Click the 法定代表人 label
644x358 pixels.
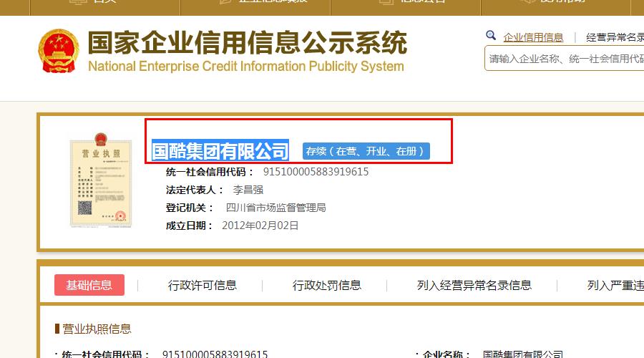(194, 190)
